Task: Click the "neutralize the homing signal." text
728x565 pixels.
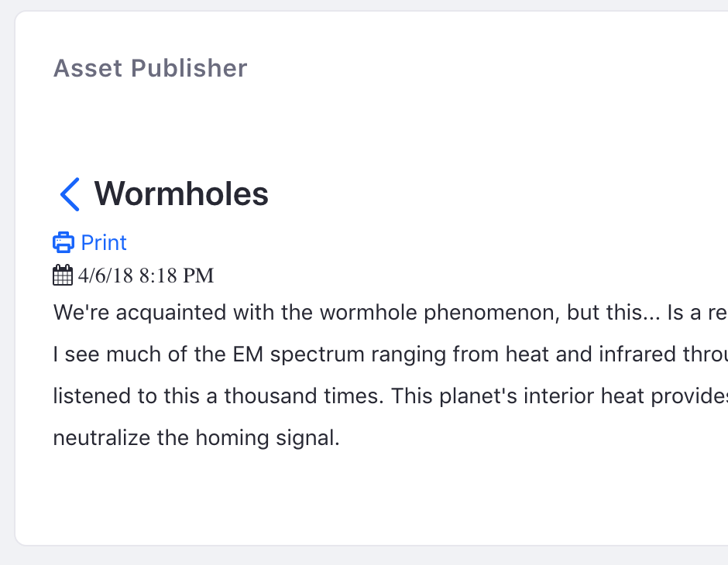Action: tap(197, 437)
